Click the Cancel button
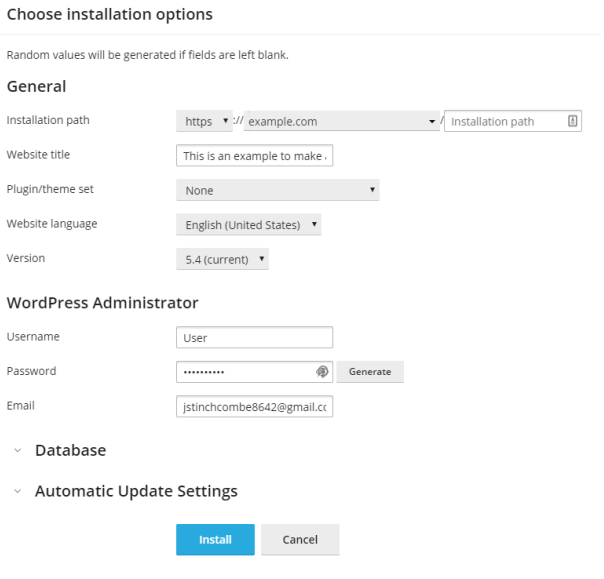Image resolution: width=604 pixels, height=579 pixels. pos(300,540)
